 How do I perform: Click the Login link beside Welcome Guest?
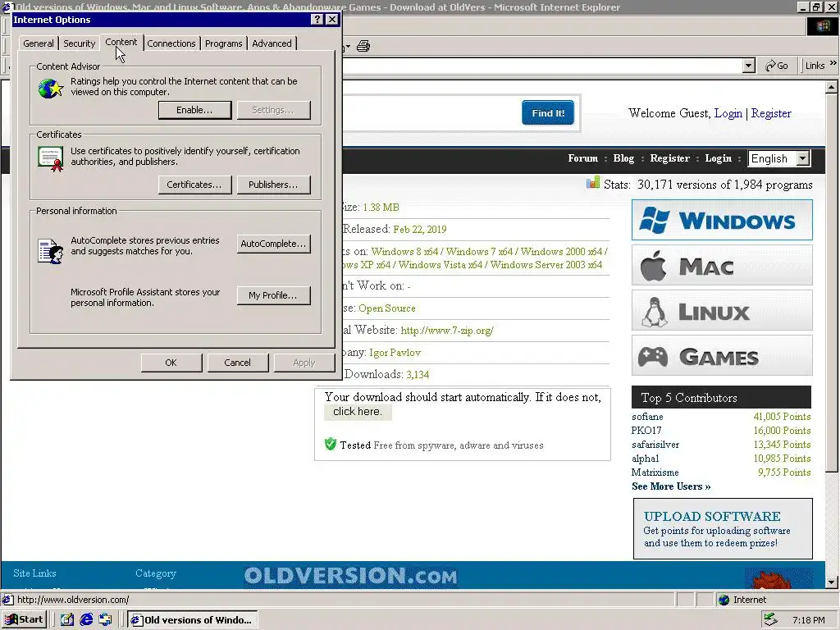click(x=728, y=113)
